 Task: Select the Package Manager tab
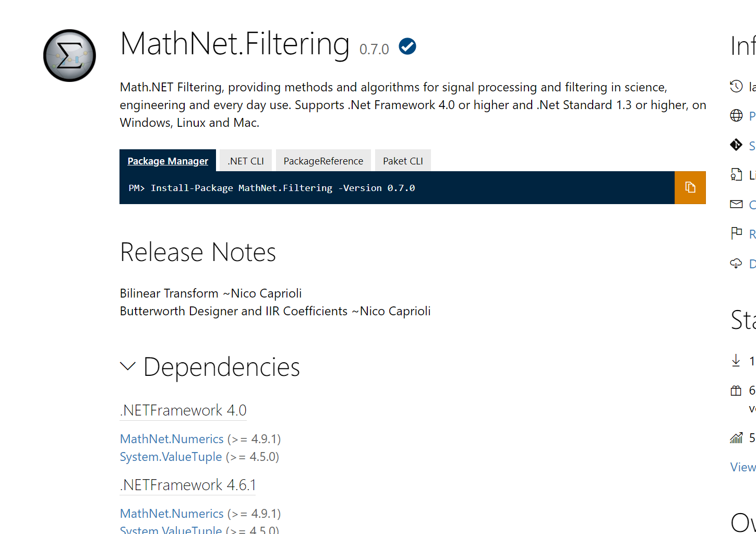click(167, 161)
